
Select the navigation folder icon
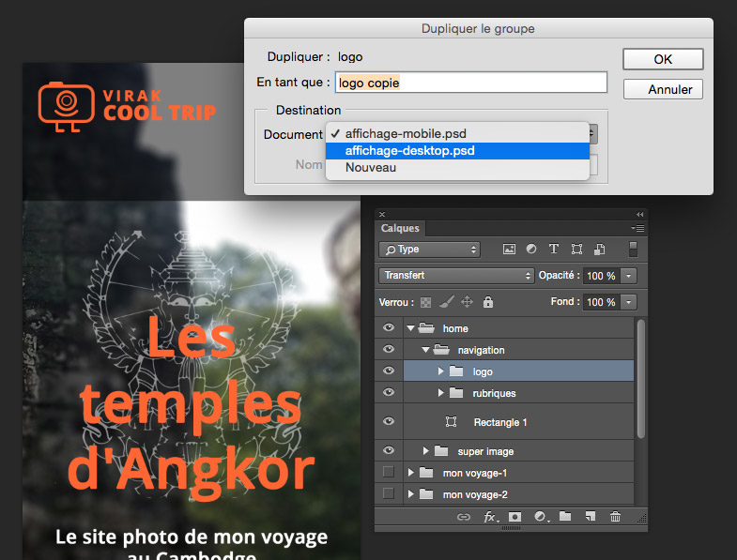pos(441,349)
